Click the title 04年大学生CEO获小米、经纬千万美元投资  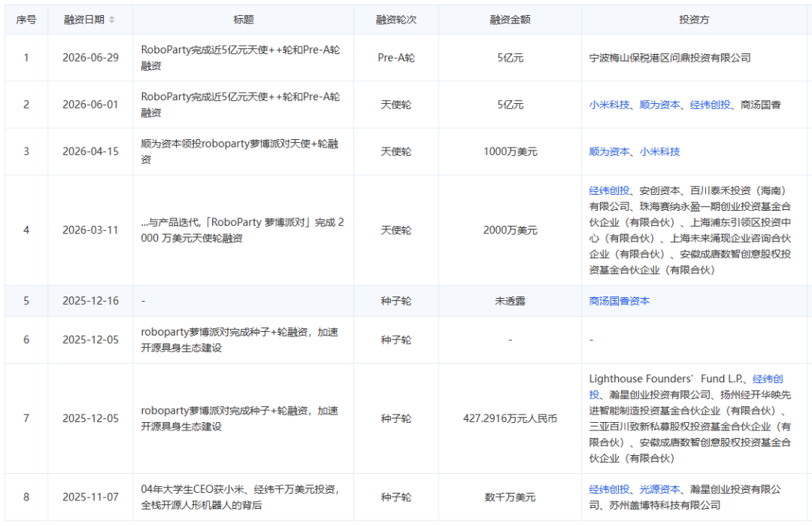point(241,497)
